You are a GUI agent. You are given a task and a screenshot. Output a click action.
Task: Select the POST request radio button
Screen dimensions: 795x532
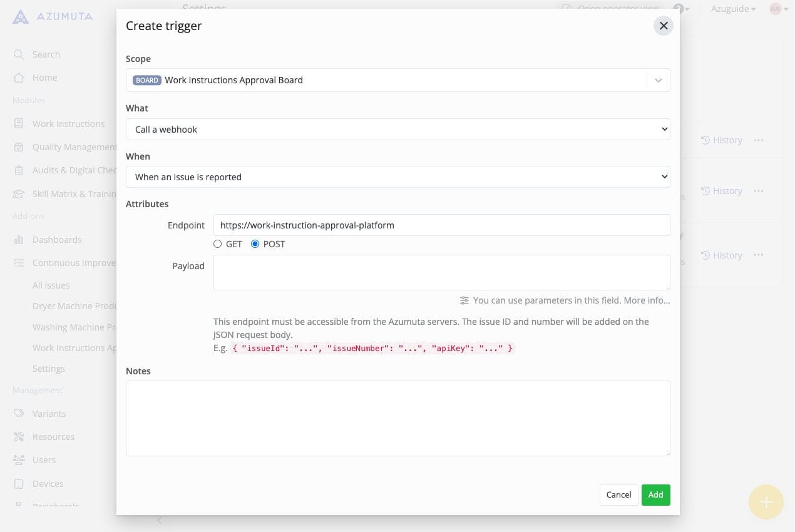(255, 243)
